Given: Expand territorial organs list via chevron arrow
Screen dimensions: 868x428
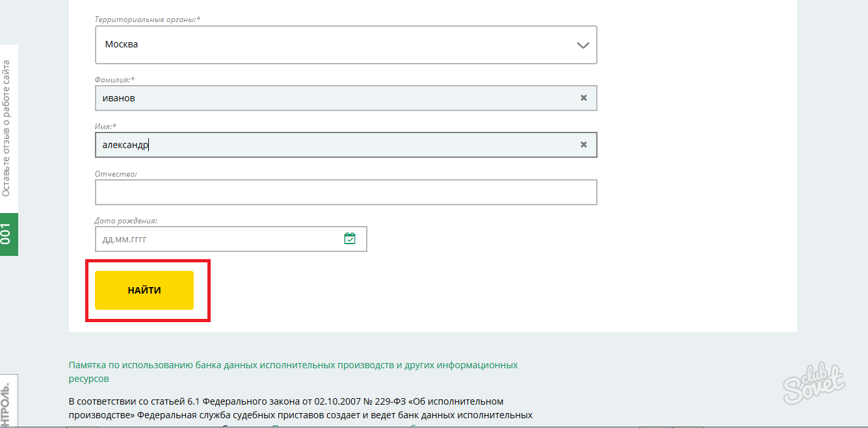Looking at the screenshot, I should pos(583,45).
